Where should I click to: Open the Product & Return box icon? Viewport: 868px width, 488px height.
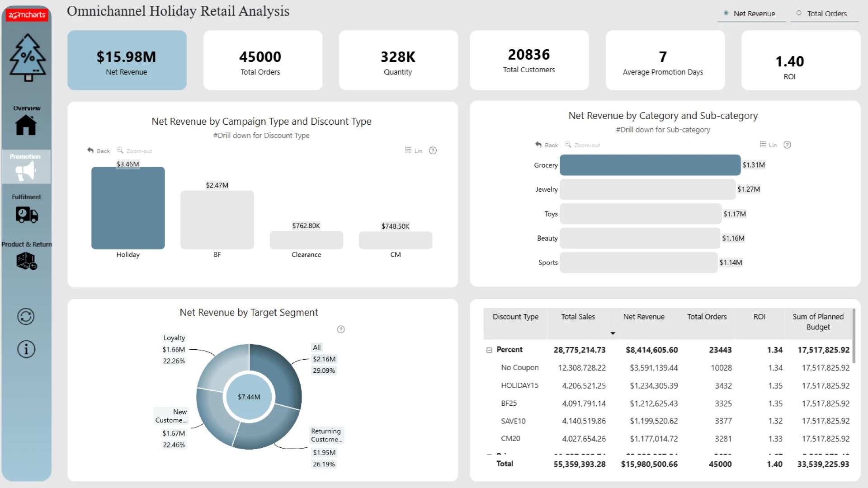pyautogui.click(x=27, y=261)
